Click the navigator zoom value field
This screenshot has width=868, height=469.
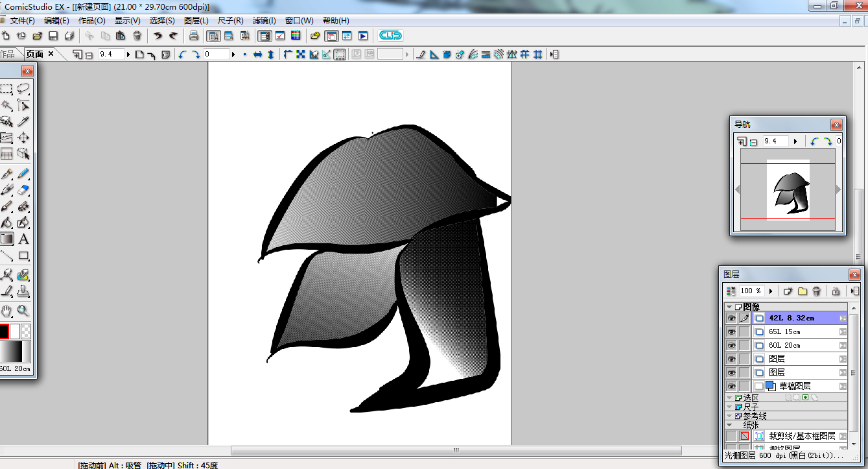775,141
